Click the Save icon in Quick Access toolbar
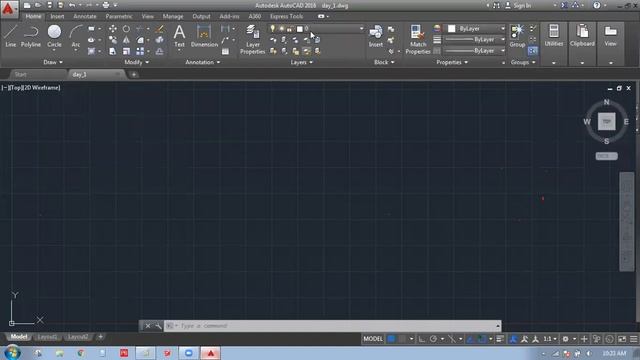Screen dimensions: 640x360 point(49,5)
